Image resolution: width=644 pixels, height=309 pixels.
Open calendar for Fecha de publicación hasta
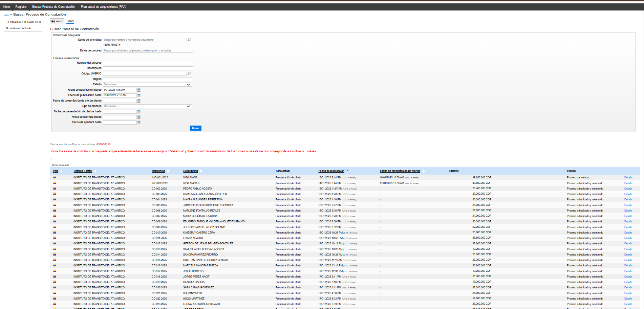click(139, 95)
